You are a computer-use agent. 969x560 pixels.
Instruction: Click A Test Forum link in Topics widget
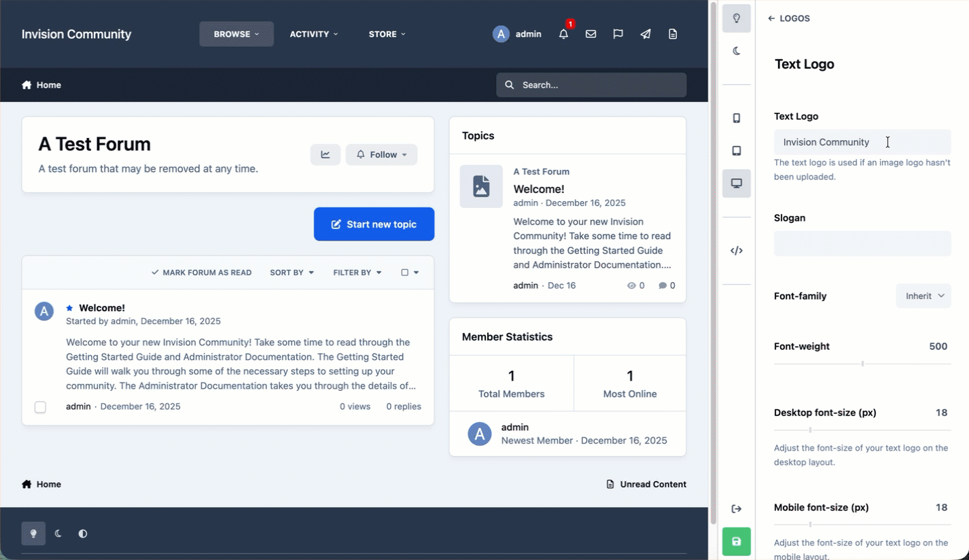542,172
